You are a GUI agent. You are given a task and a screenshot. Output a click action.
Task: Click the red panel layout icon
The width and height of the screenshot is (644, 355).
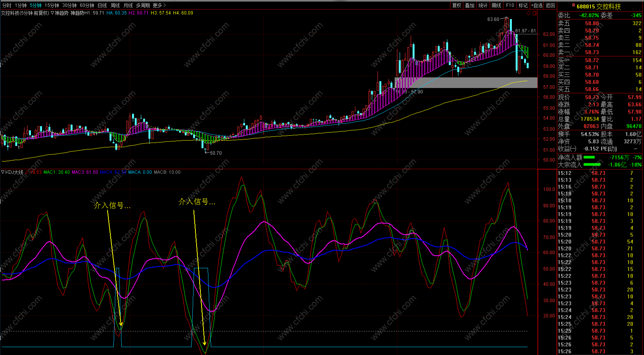[x=535, y=13]
